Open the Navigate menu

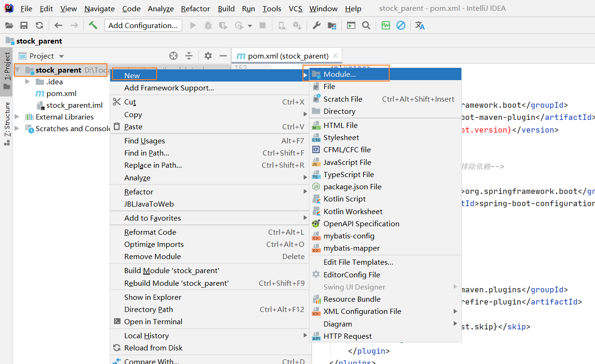tap(99, 8)
